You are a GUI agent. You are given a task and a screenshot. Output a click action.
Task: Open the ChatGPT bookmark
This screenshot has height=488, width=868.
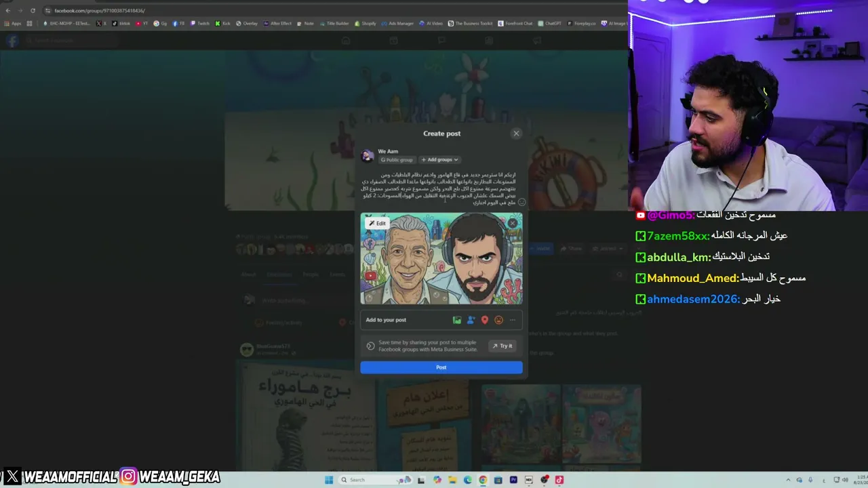pos(551,23)
